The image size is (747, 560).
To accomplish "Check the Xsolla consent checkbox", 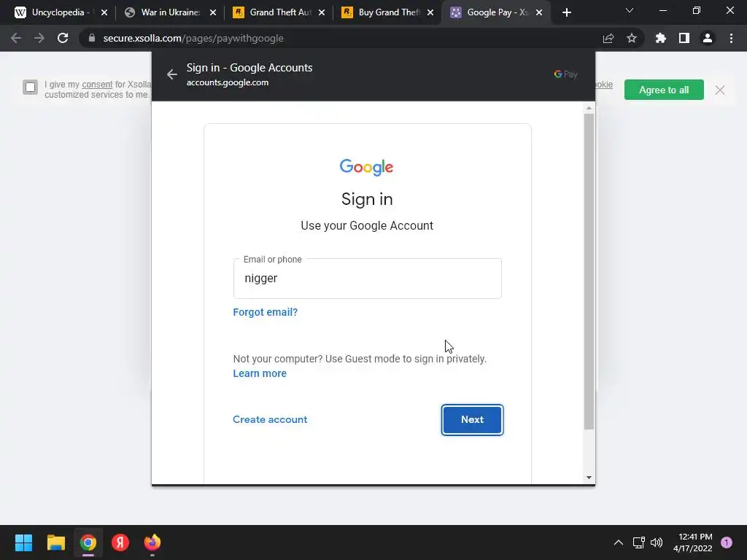I will (30, 87).
